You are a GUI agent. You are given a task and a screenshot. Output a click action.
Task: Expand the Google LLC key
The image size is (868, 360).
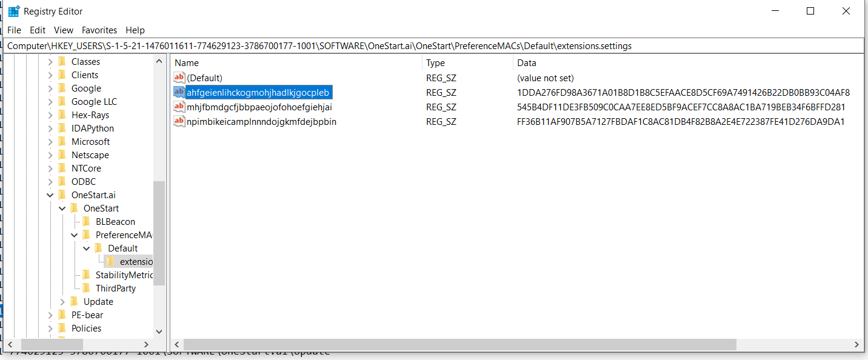pos(50,102)
